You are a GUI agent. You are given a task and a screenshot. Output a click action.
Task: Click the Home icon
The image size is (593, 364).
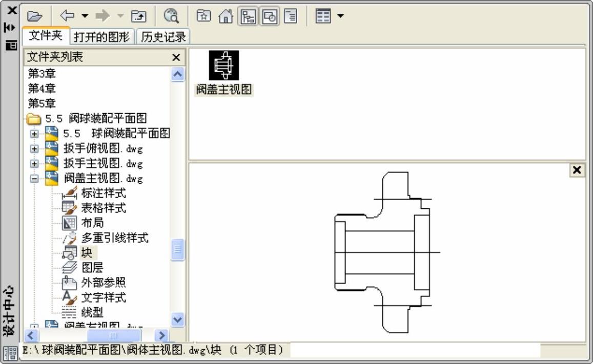click(226, 16)
